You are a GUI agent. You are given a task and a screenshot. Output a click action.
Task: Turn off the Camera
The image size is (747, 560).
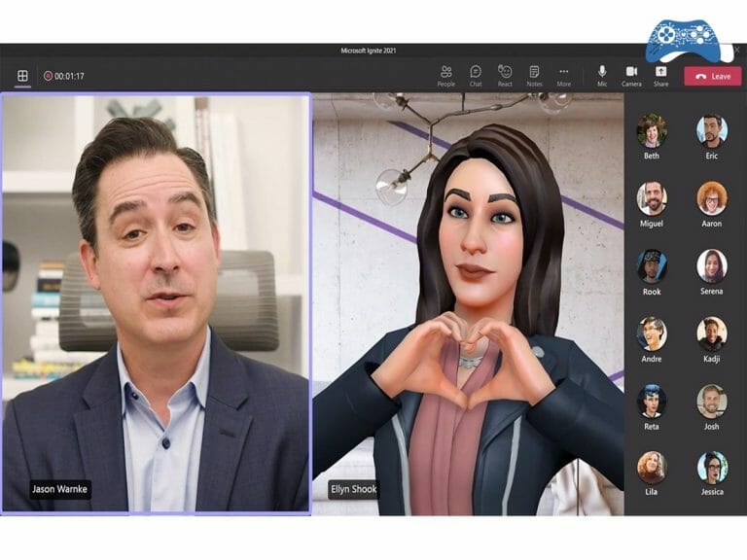point(631,75)
